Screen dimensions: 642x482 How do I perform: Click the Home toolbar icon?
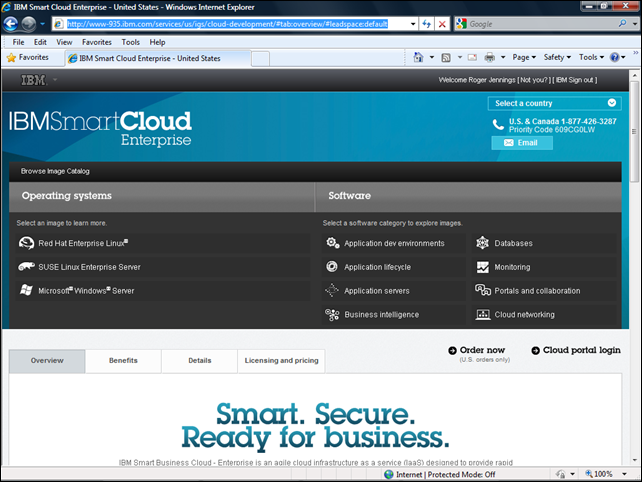pyautogui.click(x=418, y=57)
